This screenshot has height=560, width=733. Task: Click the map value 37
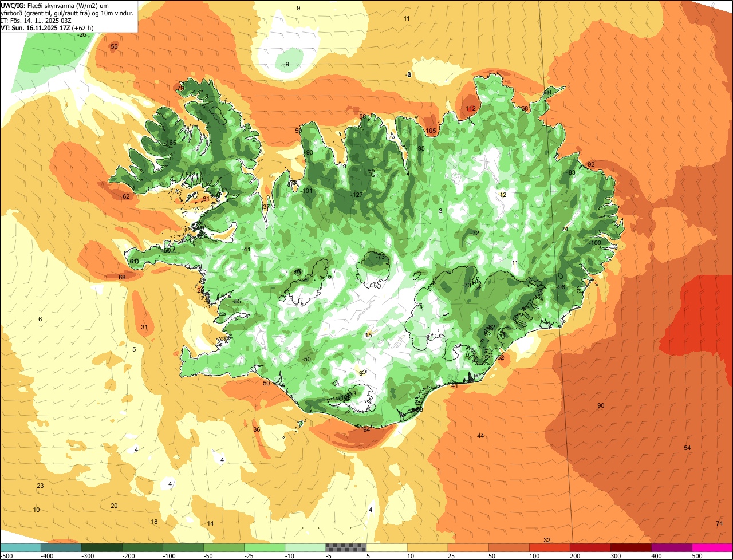tap(266, 207)
